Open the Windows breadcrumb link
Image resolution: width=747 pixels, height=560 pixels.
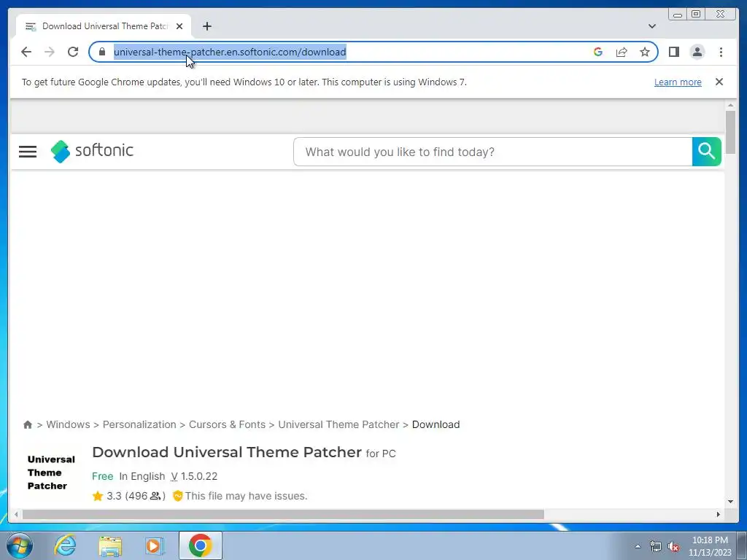tap(68, 424)
